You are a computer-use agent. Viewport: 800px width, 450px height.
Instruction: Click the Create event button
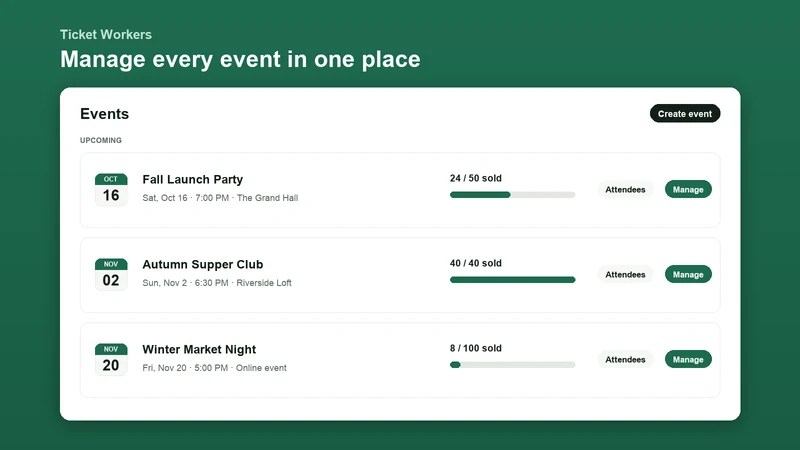(x=685, y=114)
